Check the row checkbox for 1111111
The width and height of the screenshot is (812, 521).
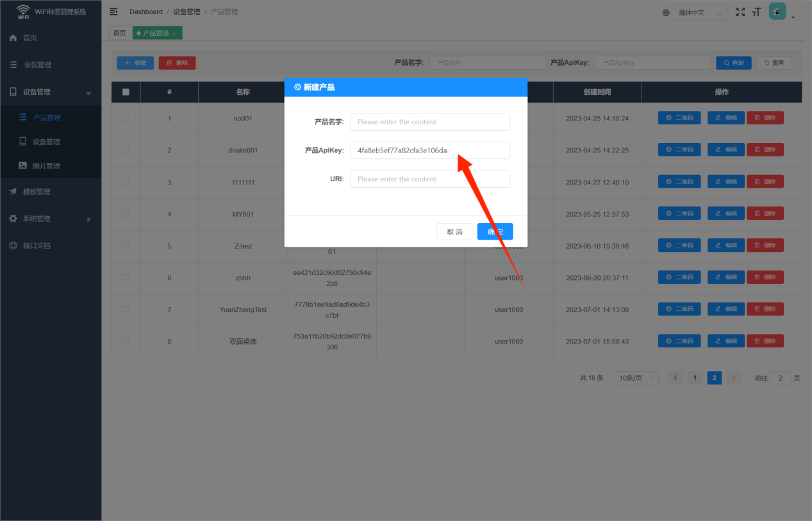(125, 183)
